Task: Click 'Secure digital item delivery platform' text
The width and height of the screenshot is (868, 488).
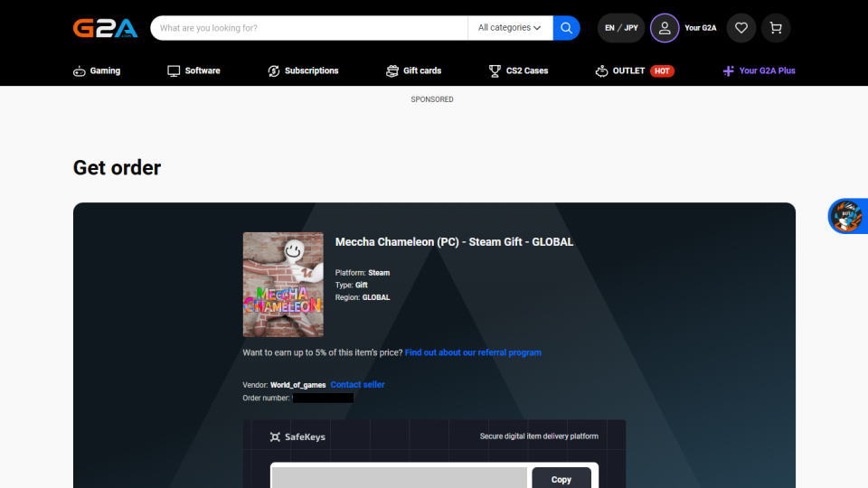Action: 539,436
